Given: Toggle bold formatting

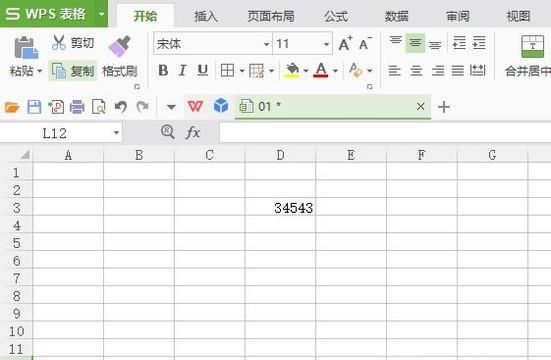Looking at the screenshot, I should 163,71.
